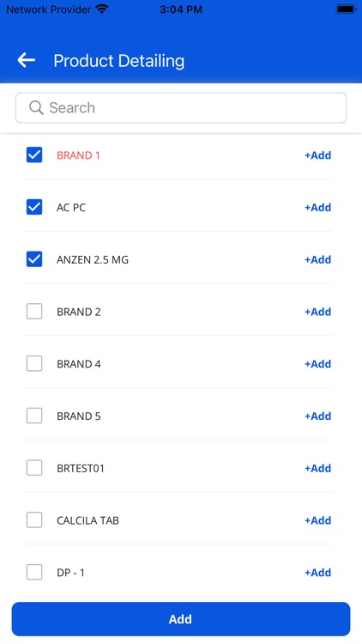
Task: Click +Add next to BRAND 1
Action: pyautogui.click(x=317, y=155)
